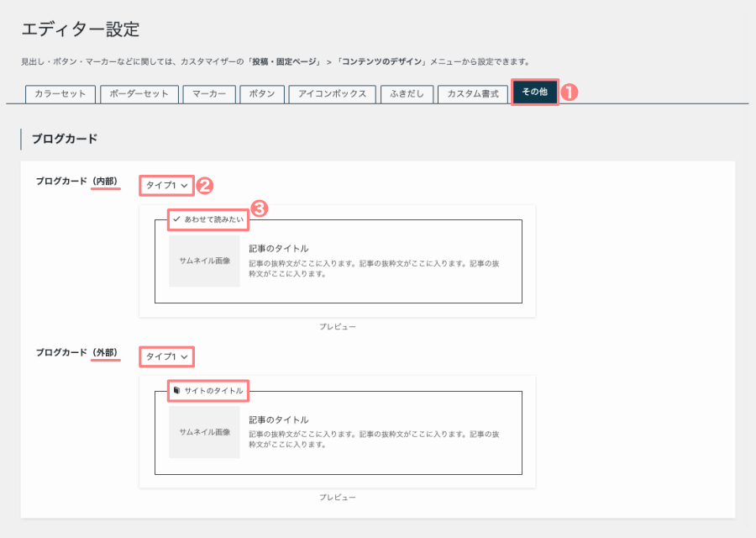Click 記事のタイトル in the internal card preview

pyautogui.click(x=279, y=249)
